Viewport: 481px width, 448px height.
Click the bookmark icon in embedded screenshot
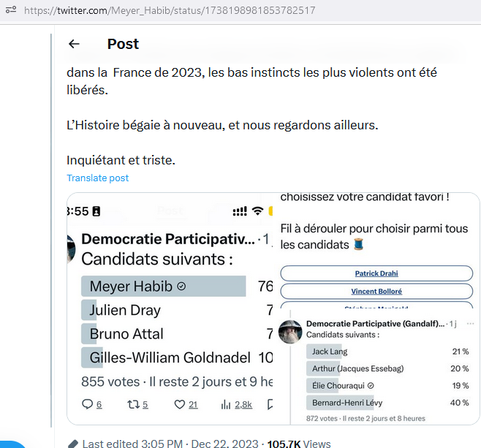pos(270,404)
